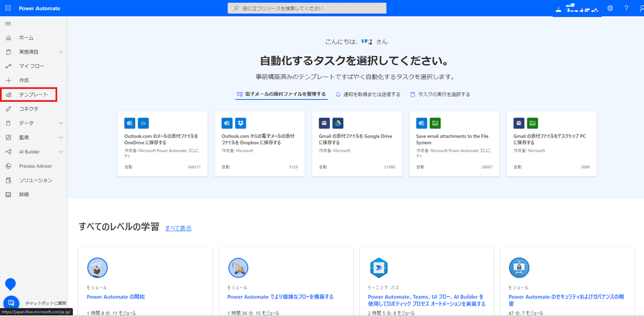
Task: Click the Power Automate title in header
Action: 40,9
